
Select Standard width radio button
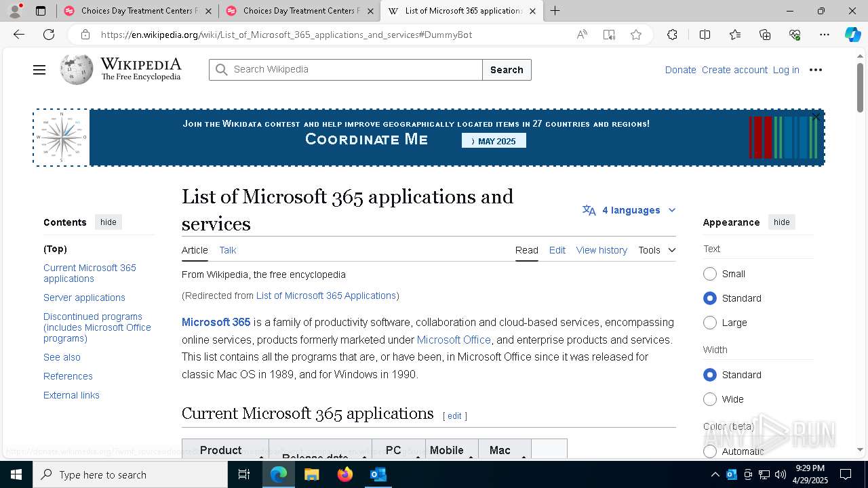710,375
